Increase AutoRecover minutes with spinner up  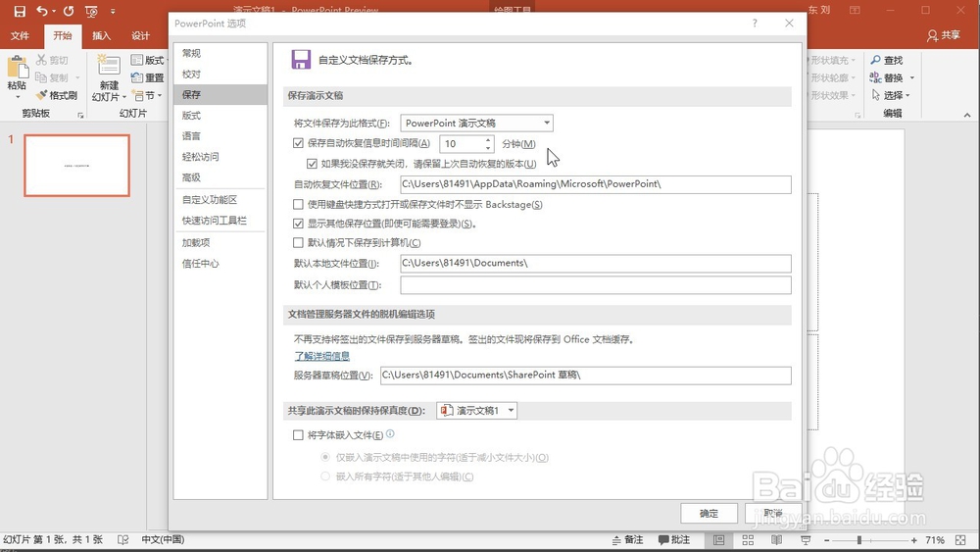[x=488, y=139]
